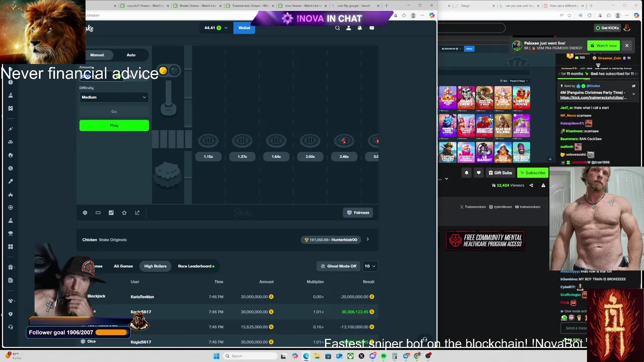Switch to coin flip google Search tab
This screenshot has height=362, width=644.
[x=354, y=6]
